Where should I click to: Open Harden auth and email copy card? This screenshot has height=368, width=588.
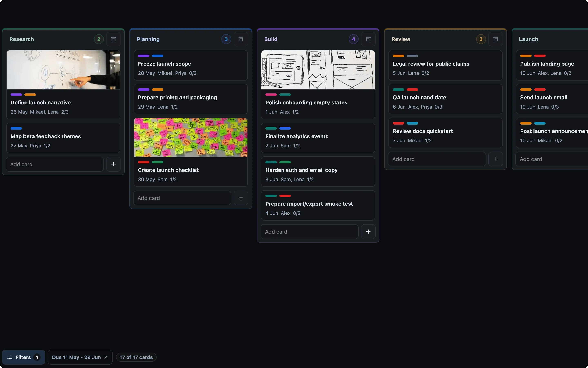point(318,172)
